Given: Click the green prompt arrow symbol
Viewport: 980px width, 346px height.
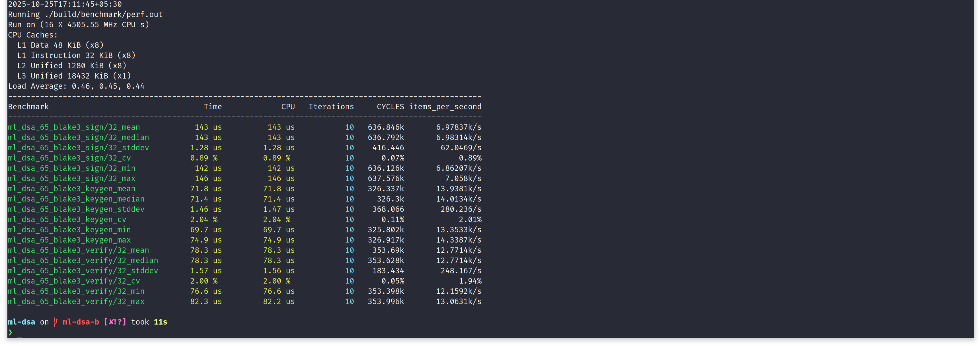Looking at the screenshot, I should pyautogui.click(x=10, y=332).
